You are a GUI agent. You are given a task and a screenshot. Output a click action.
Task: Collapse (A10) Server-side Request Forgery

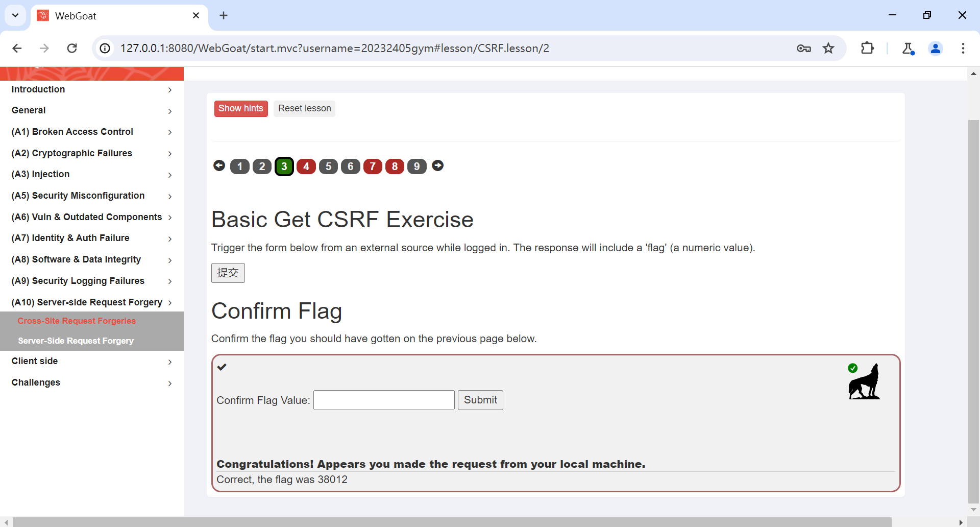[x=92, y=302]
